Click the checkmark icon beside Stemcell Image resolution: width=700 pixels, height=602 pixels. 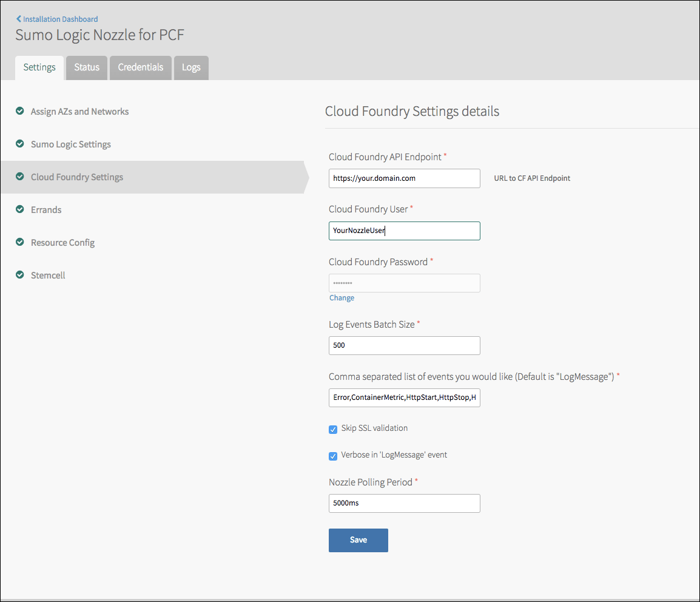point(20,275)
